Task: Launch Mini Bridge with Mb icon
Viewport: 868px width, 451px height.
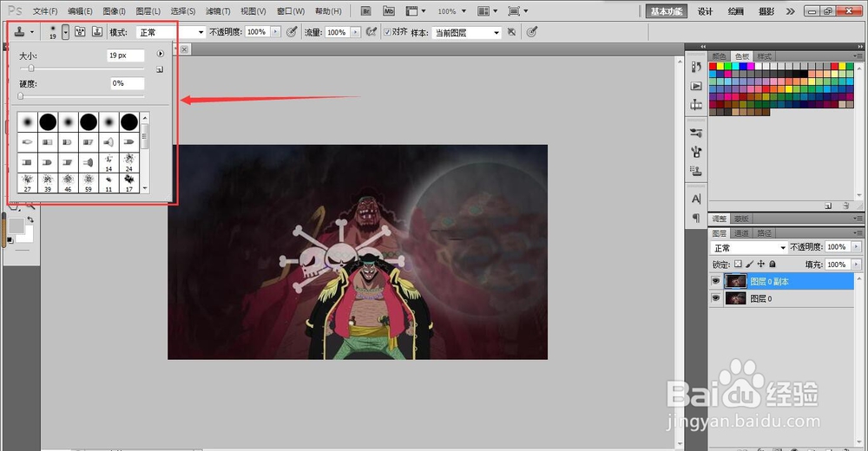Action: tap(389, 11)
